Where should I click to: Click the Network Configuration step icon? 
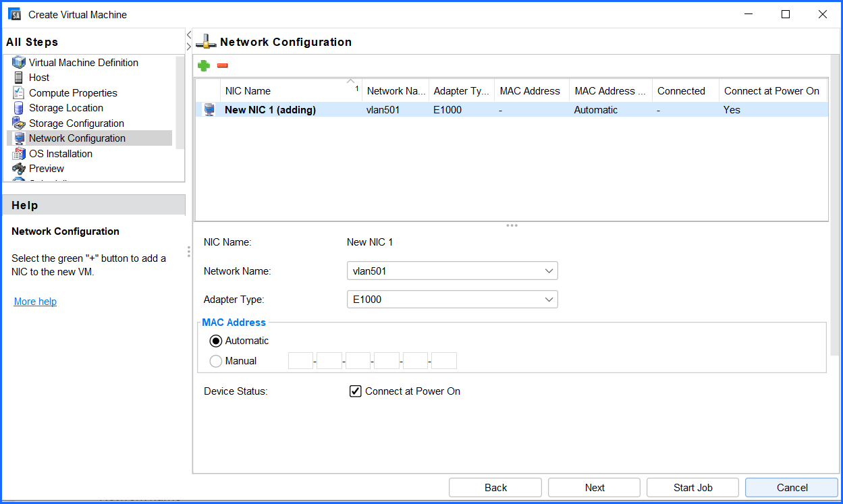pyautogui.click(x=19, y=138)
